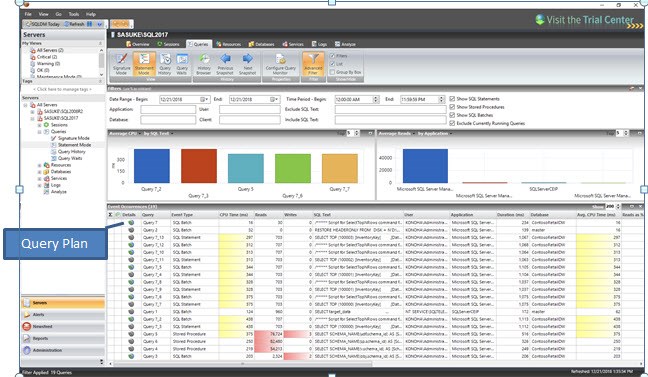The image size is (648, 377).
Task: Toggle Exclude Currently Running Queries checkbox
Action: (452, 123)
